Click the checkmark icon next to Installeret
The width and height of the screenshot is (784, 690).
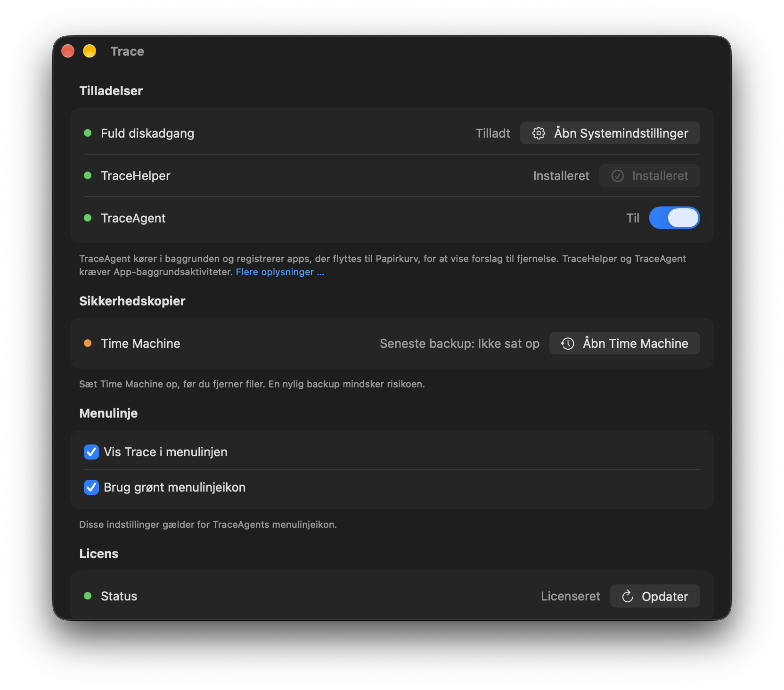617,176
